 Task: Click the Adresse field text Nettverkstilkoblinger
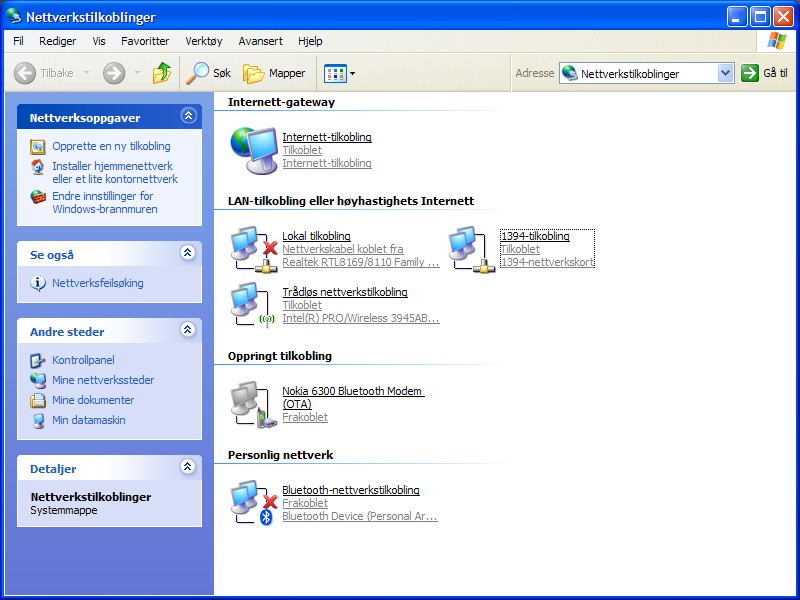(630, 74)
